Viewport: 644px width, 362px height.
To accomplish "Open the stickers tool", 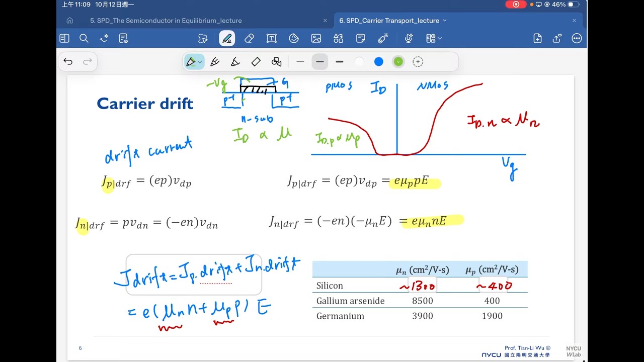I will pyautogui.click(x=294, y=38).
